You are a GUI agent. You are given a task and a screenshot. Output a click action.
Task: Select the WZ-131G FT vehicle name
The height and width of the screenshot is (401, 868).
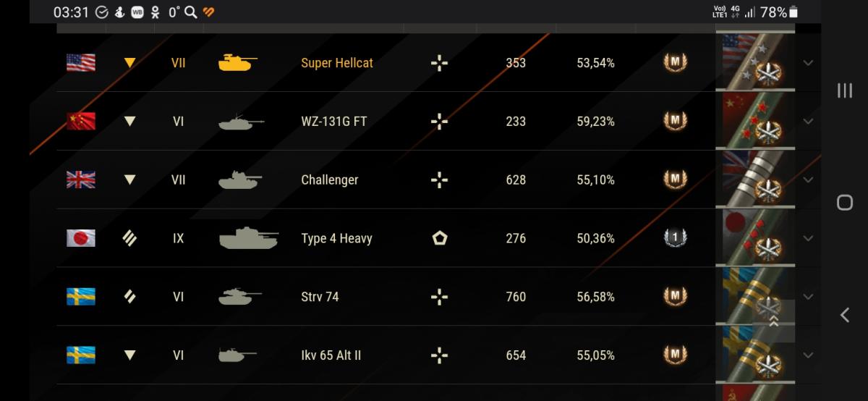(x=333, y=122)
